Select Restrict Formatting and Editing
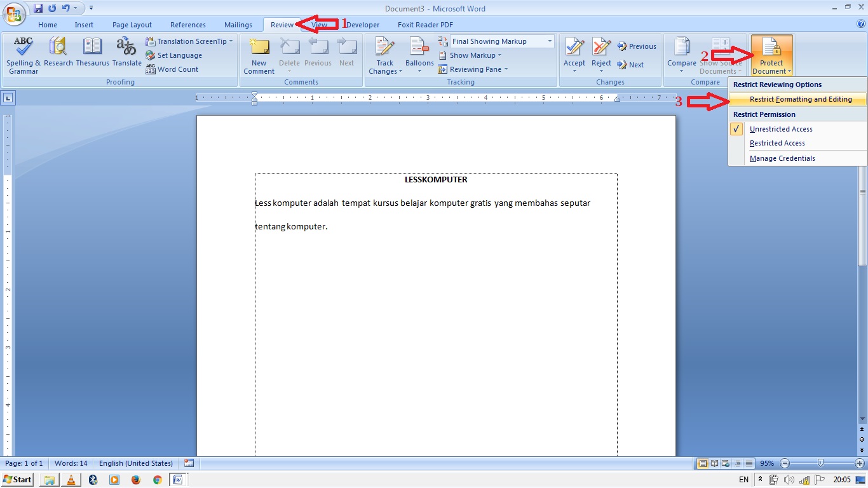The width and height of the screenshot is (868, 488). click(x=798, y=99)
